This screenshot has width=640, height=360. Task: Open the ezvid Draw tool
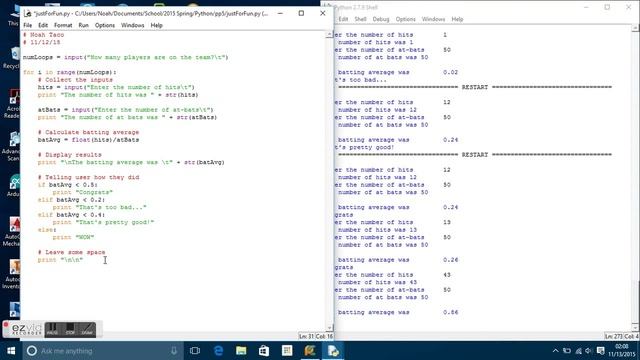[x=87, y=329]
